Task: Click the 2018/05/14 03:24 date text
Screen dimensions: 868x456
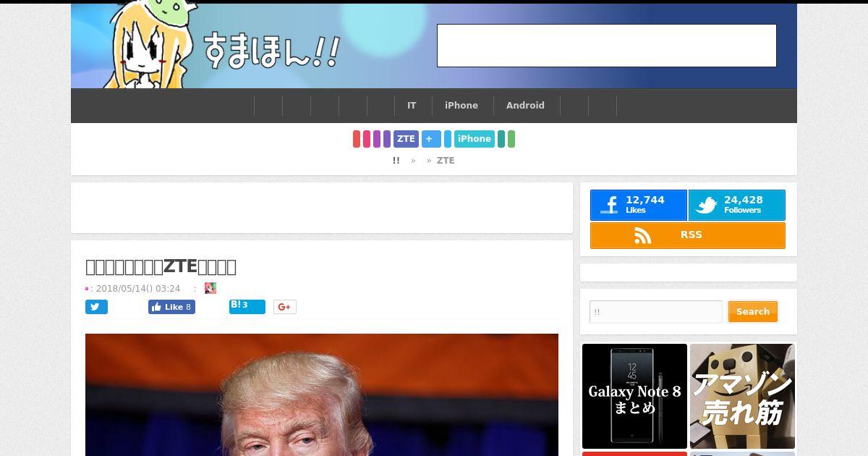Action: click(138, 288)
